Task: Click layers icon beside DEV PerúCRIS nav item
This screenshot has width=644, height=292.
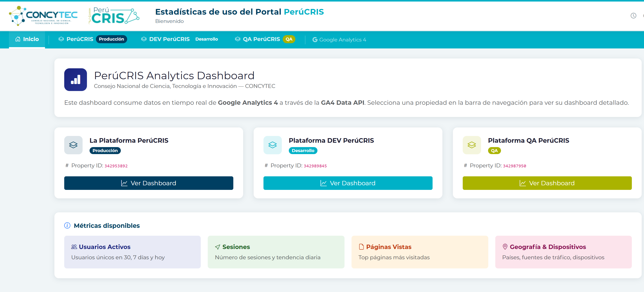Action: click(x=144, y=39)
